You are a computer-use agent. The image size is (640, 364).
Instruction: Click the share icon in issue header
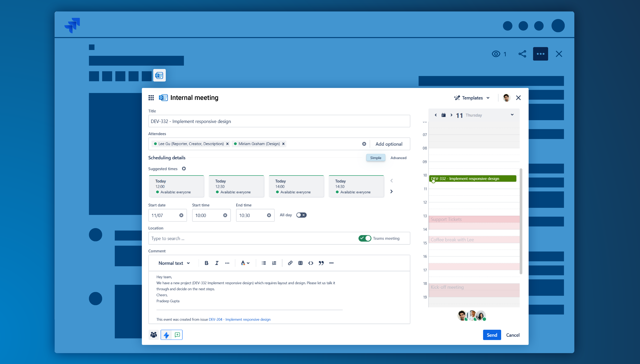click(522, 54)
